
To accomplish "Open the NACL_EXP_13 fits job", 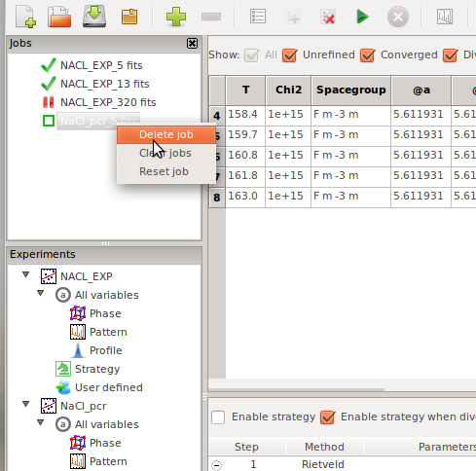I will (x=105, y=84).
